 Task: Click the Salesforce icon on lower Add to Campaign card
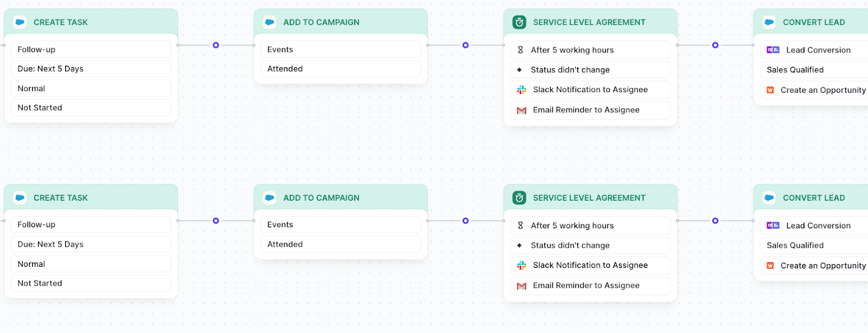270,198
